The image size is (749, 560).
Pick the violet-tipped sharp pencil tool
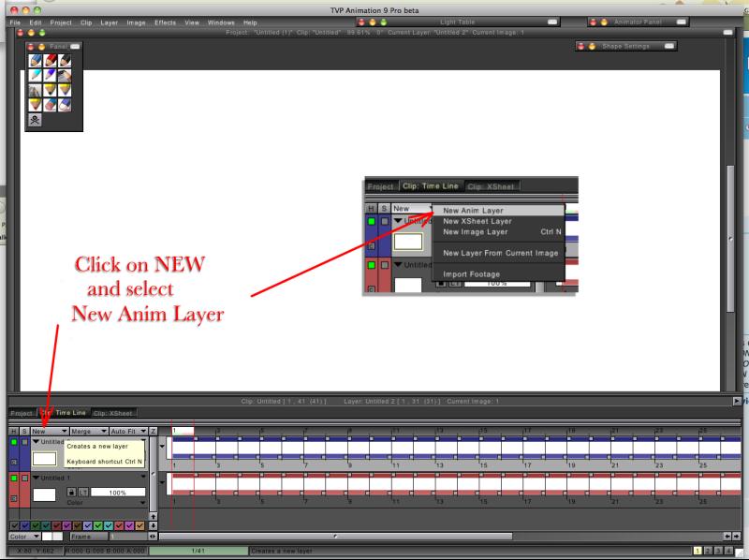tap(50, 75)
